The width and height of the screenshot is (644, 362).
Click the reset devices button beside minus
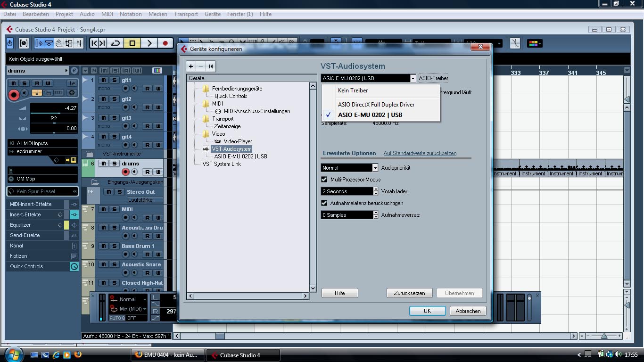211,66
